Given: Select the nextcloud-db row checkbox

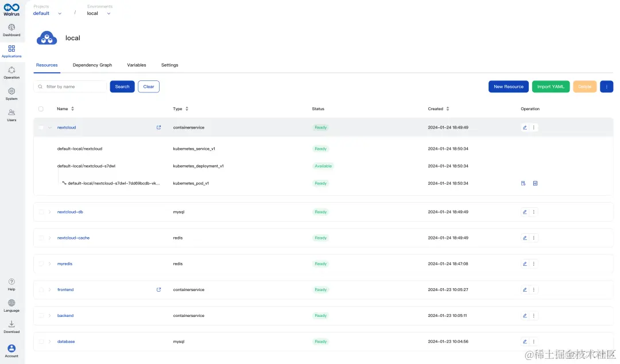Looking at the screenshot, I should (41, 212).
